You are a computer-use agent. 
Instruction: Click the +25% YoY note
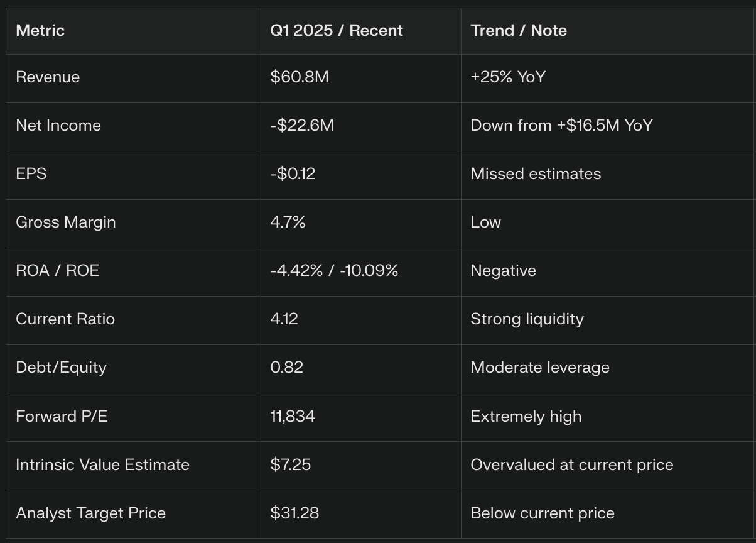pos(508,77)
